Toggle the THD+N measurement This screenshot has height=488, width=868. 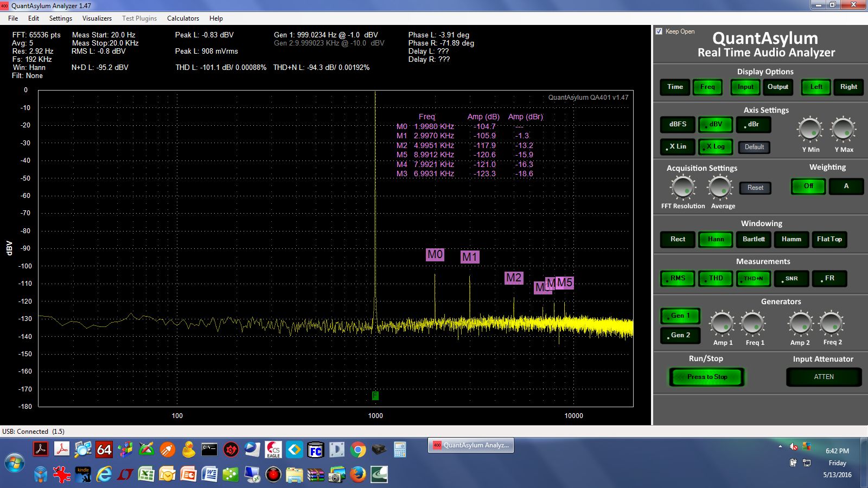(x=754, y=279)
